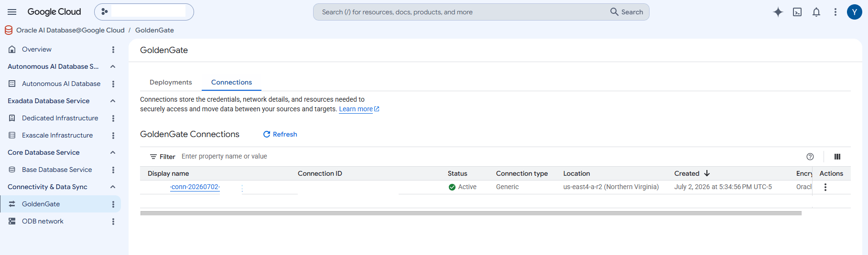Open the Learn more link
This screenshot has width=868, height=255.
(x=359, y=109)
